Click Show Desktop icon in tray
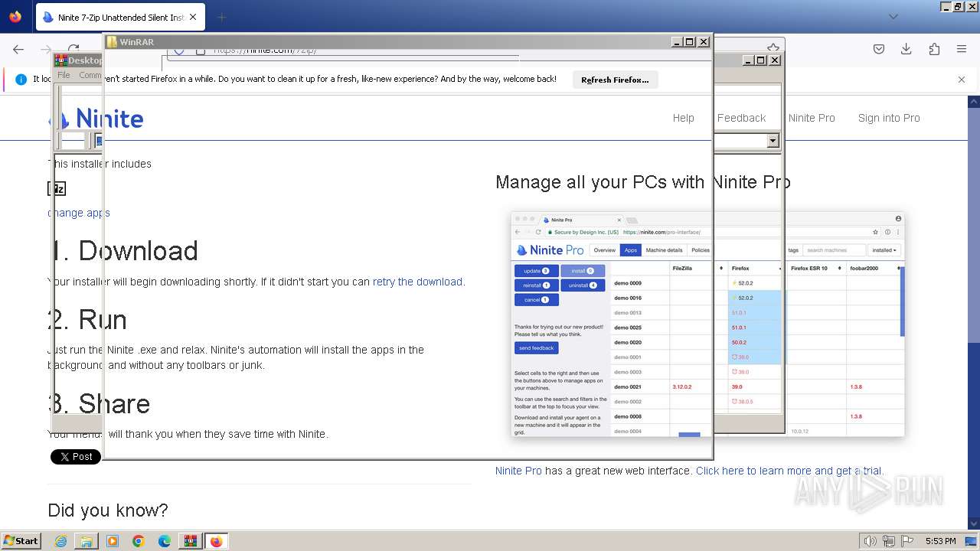The width and height of the screenshot is (980, 551). (x=972, y=541)
